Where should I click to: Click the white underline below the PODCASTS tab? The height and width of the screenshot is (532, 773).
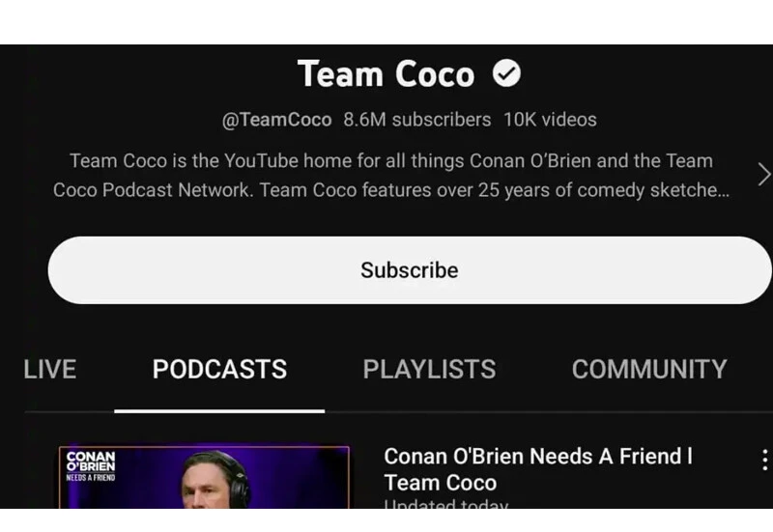(x=219, y=410)
